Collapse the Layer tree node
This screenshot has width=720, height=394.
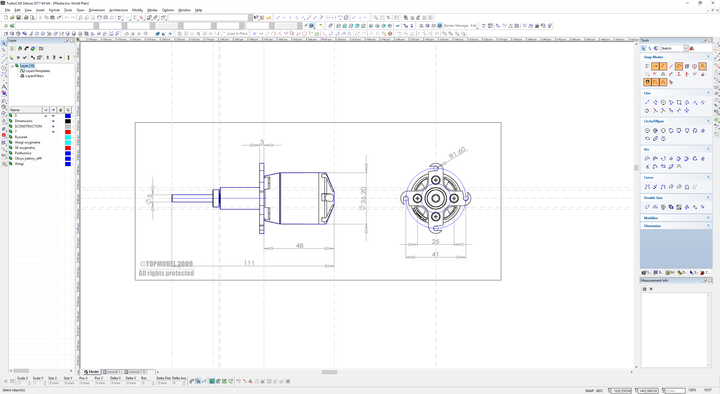pos(12,66)
